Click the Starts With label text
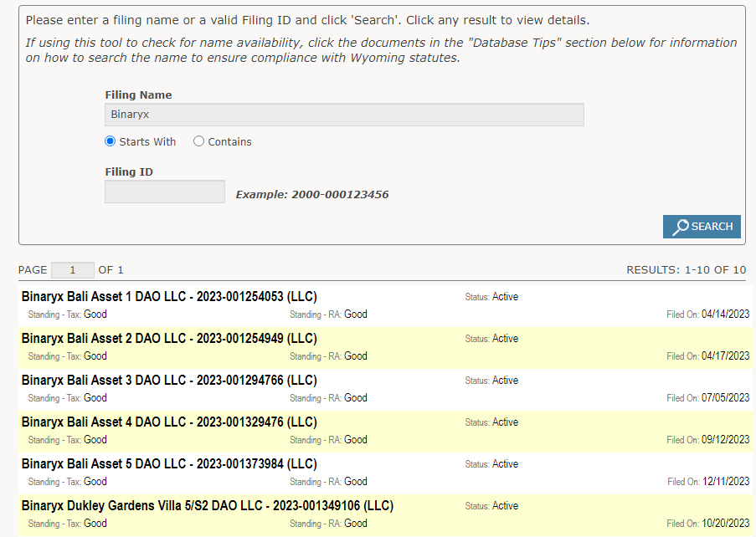This screenshot has width=756, height=537. 147,141
